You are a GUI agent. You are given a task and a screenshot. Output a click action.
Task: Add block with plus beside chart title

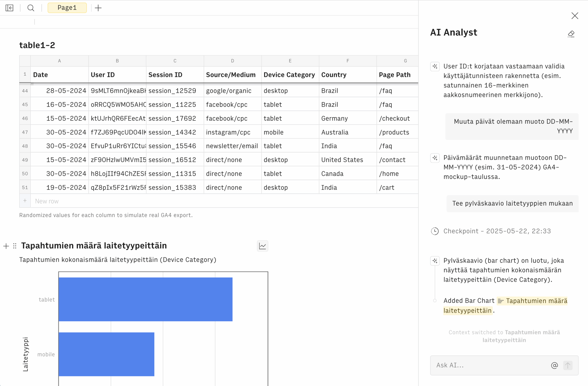[6, 246]
